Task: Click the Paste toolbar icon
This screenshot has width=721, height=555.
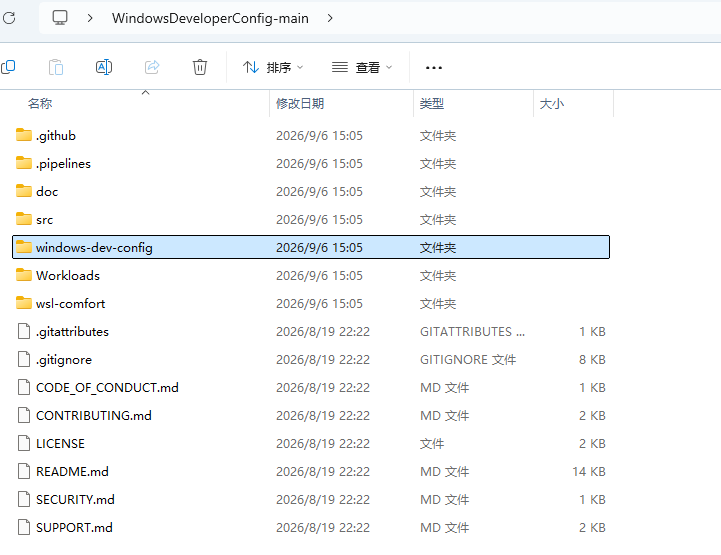Action: click(56, 67)
